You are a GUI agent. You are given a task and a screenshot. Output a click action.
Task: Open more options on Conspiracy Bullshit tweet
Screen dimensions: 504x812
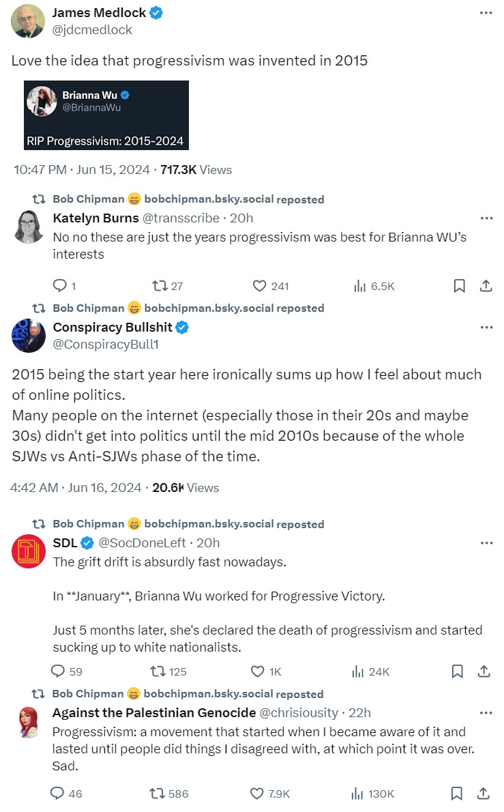pyautogui.click(x=486, y=328)
